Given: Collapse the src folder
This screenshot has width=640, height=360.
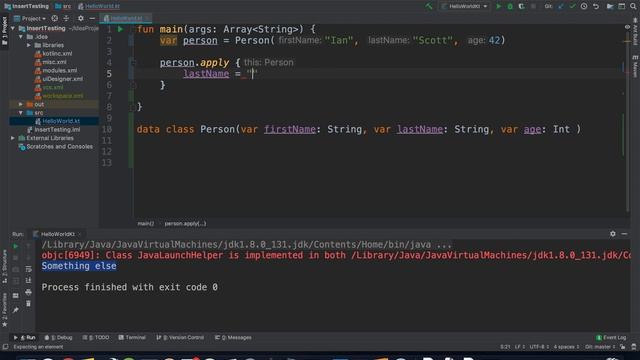Looking at the screenshot, I should 21,113.
